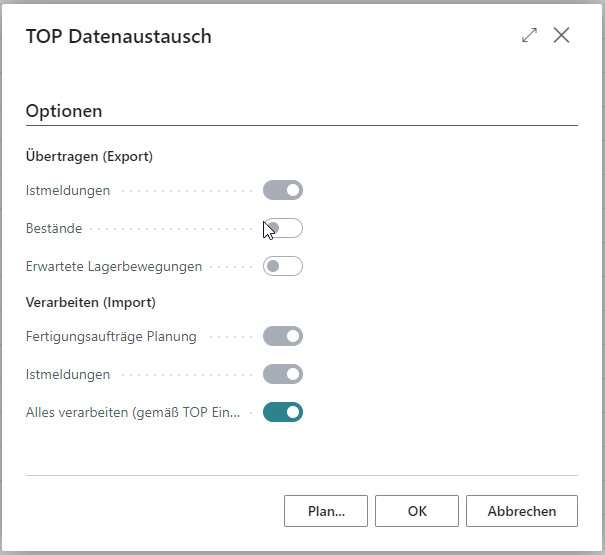Click the Fertigungsaufträge Planung label text

[x=111, y=336]
